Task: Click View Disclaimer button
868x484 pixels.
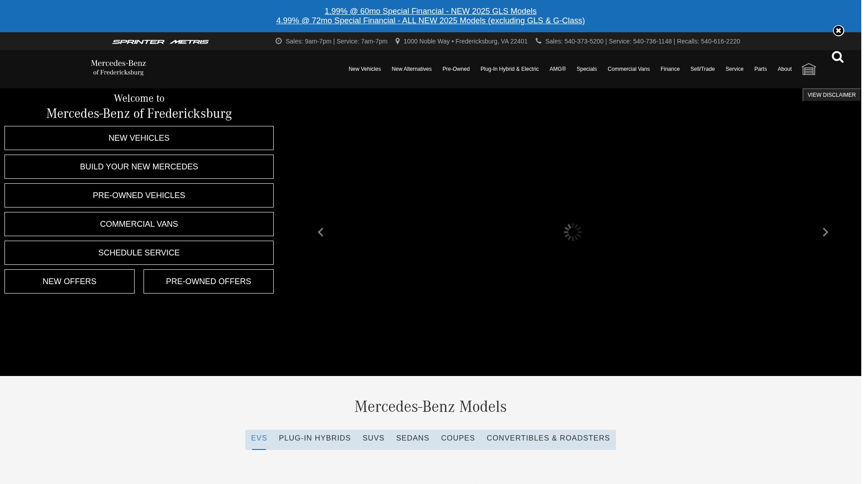Action: click(831, 95)
